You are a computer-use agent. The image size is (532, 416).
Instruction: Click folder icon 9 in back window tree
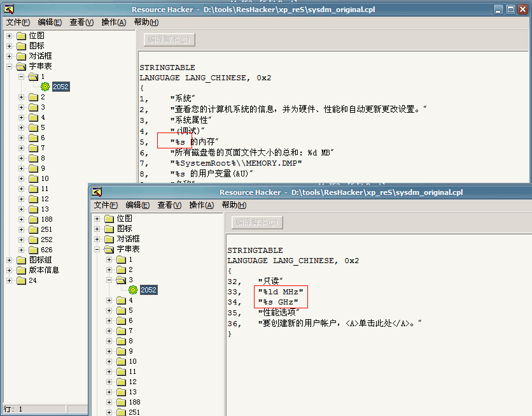tap(33, 168)
